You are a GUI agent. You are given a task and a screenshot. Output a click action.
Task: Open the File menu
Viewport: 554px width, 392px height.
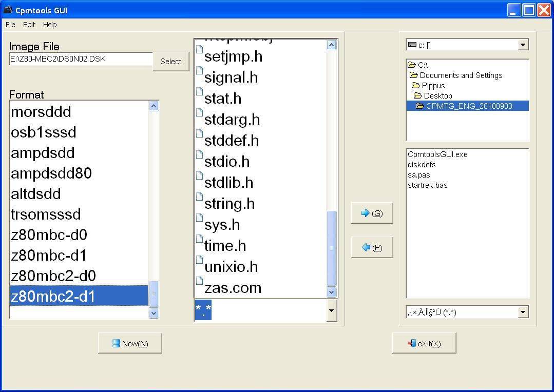10,25
